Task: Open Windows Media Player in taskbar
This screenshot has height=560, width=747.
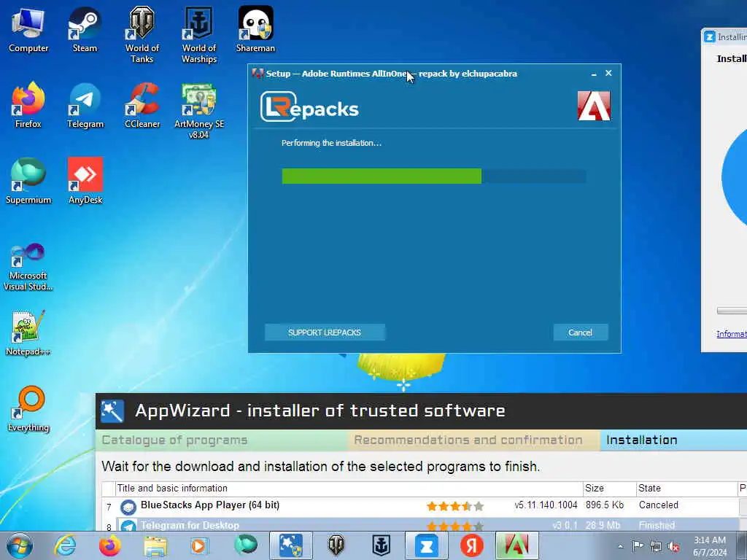Action: 199,545
